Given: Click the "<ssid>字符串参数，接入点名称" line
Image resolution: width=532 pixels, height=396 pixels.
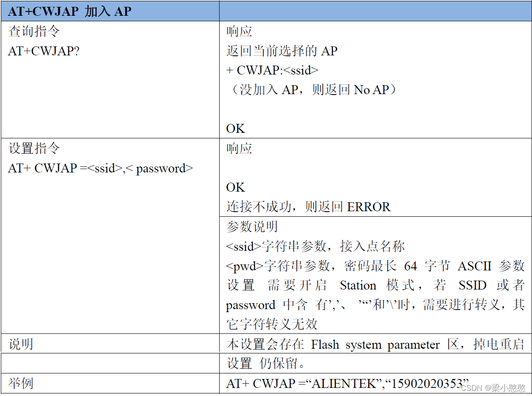Looking at the screenshot, I should [315, 246].
